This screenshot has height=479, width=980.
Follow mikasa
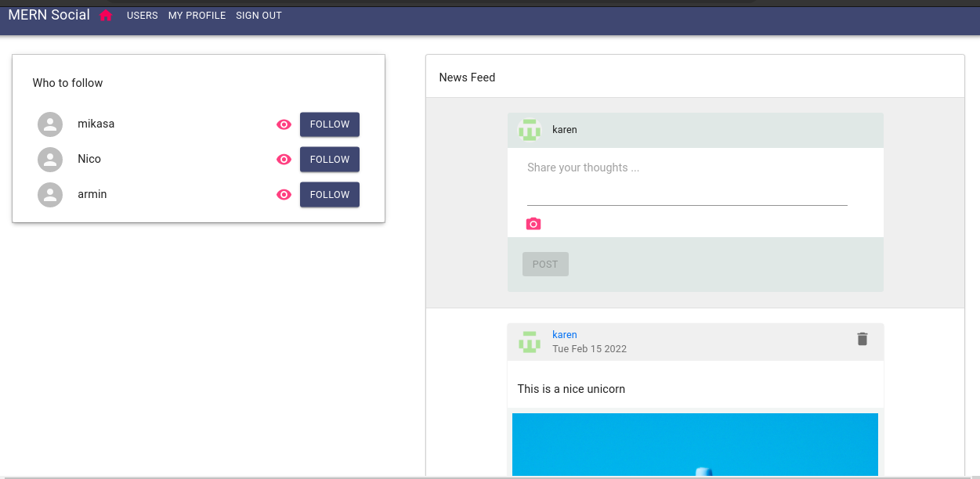(329, 124)
